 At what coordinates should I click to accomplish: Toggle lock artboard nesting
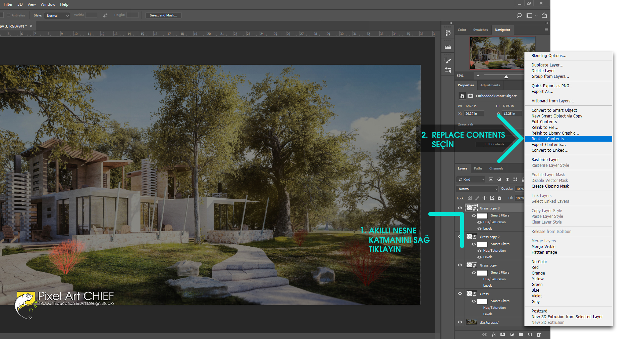(x=492, y=198)
